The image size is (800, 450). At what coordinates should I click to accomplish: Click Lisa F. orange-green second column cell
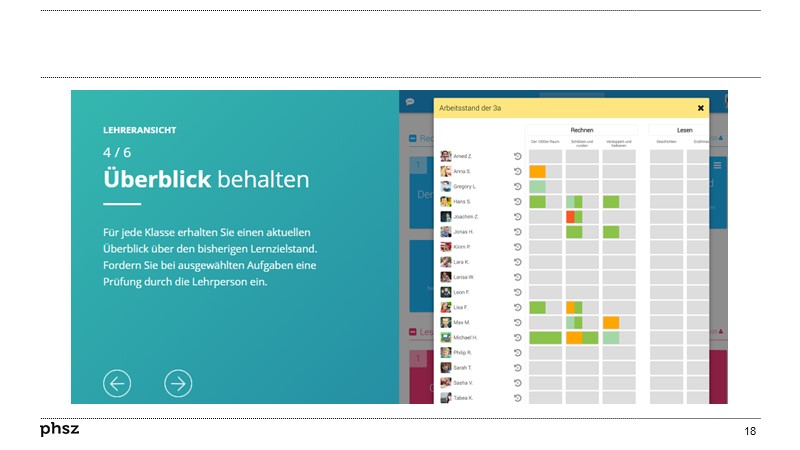pyautogui.click(x=574, y=307)
